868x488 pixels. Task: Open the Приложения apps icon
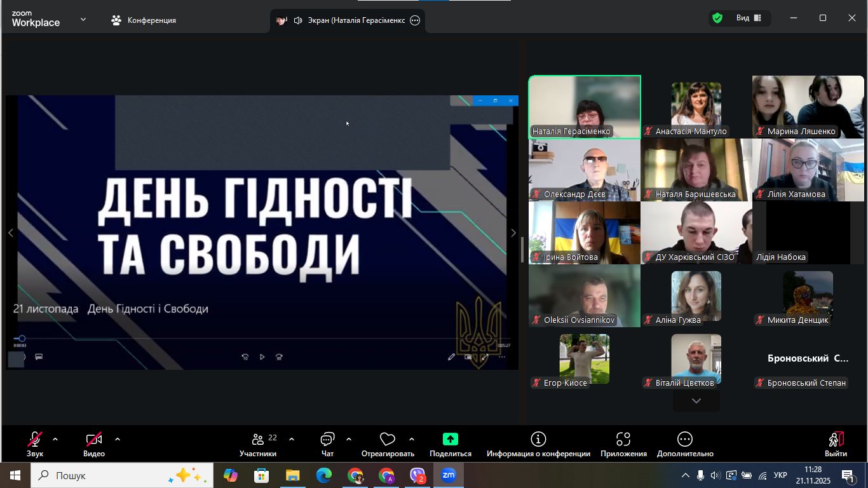[x=623, y=444]
